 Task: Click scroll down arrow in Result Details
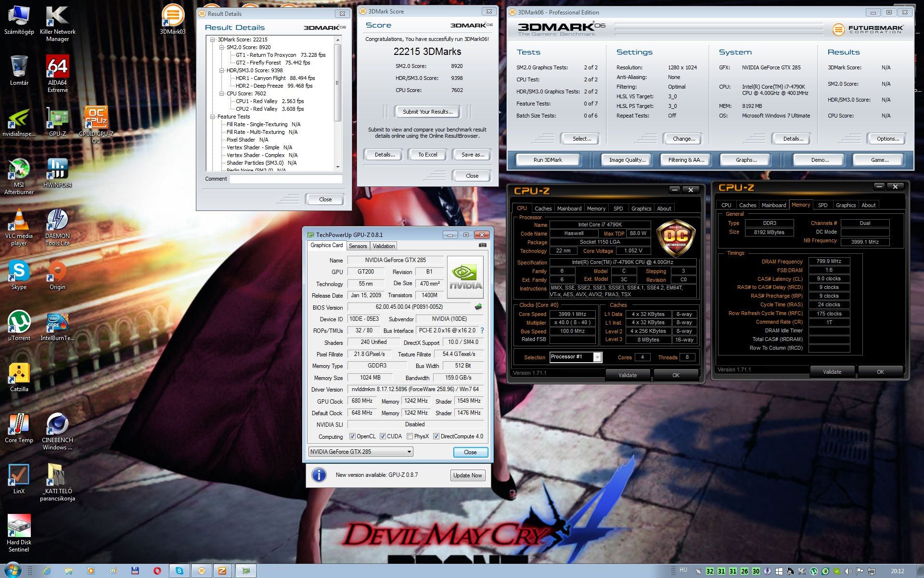[338, 167]
